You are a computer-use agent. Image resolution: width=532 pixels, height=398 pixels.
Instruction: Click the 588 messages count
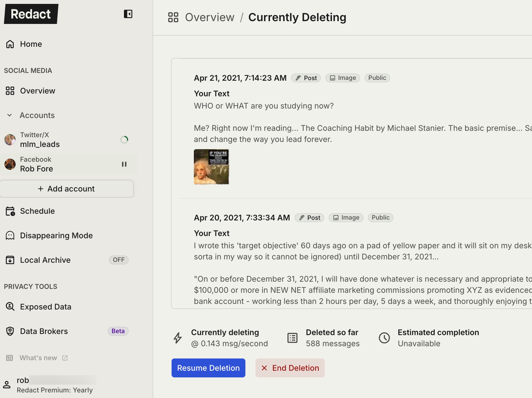(333, 343)
